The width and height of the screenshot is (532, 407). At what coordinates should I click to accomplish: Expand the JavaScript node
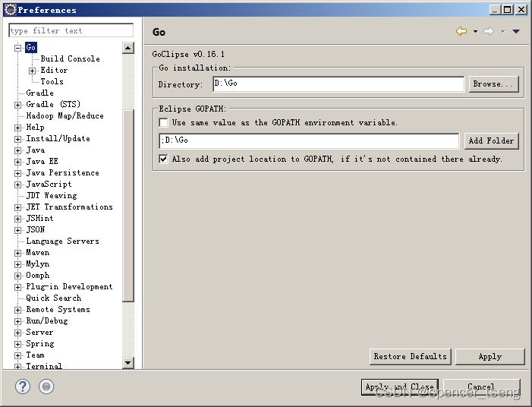tap(17, 185)
